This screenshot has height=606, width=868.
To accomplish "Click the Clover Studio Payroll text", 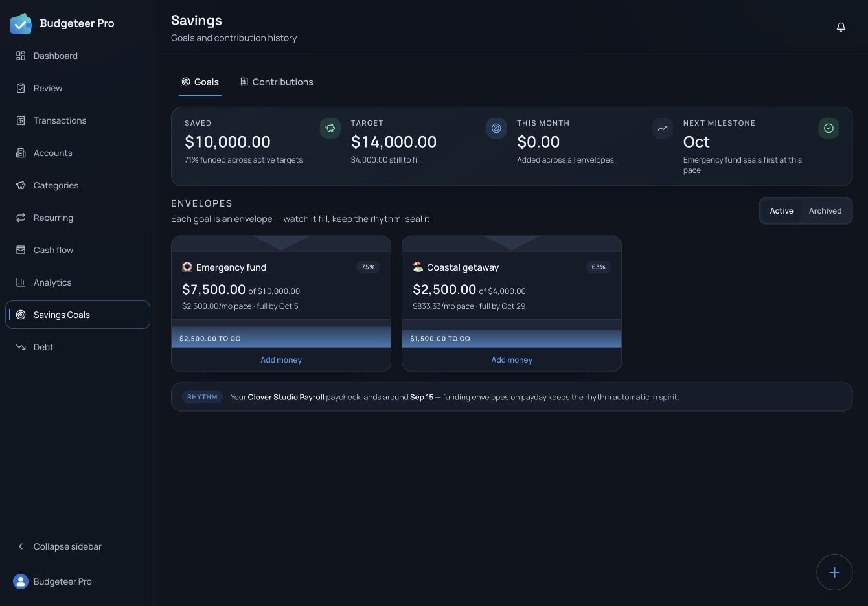I will 286,397.
